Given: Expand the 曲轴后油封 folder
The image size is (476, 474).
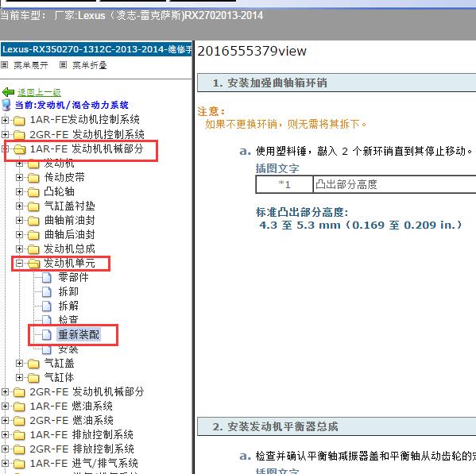Looking at the screenshot, I should tap(19, 235).
